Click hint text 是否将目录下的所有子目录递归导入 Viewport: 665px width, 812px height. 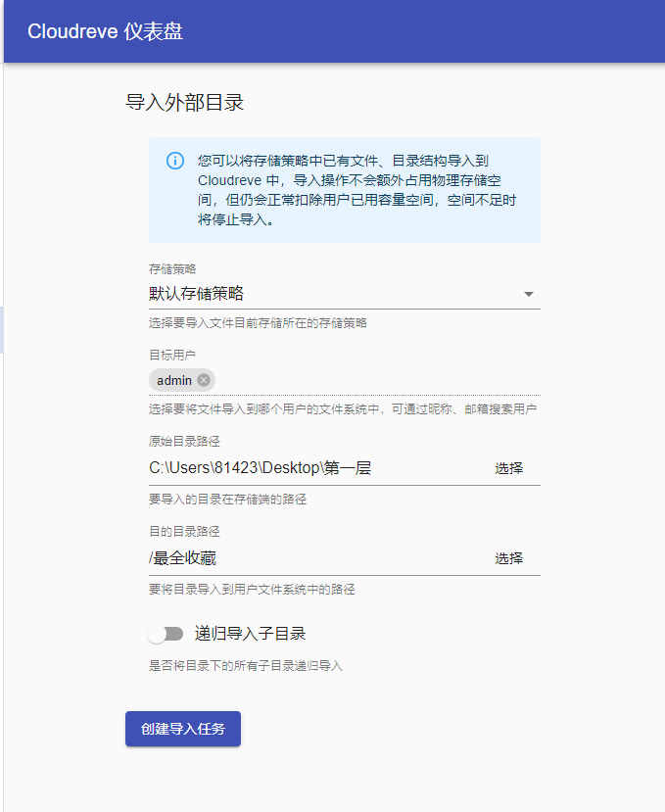[x=246, y=665]
